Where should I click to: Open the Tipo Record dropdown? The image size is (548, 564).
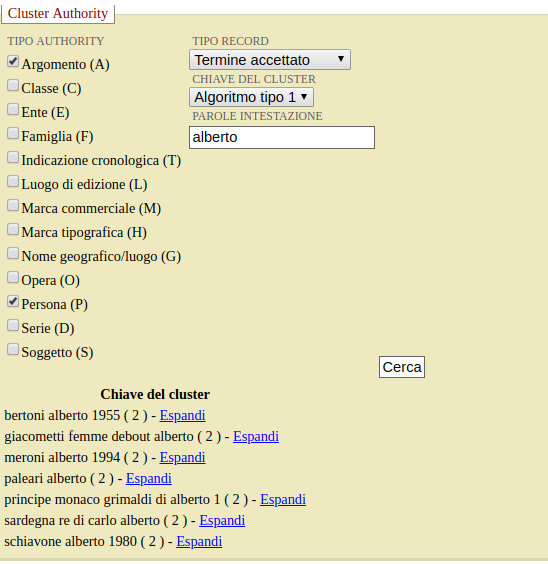point(270,60)
